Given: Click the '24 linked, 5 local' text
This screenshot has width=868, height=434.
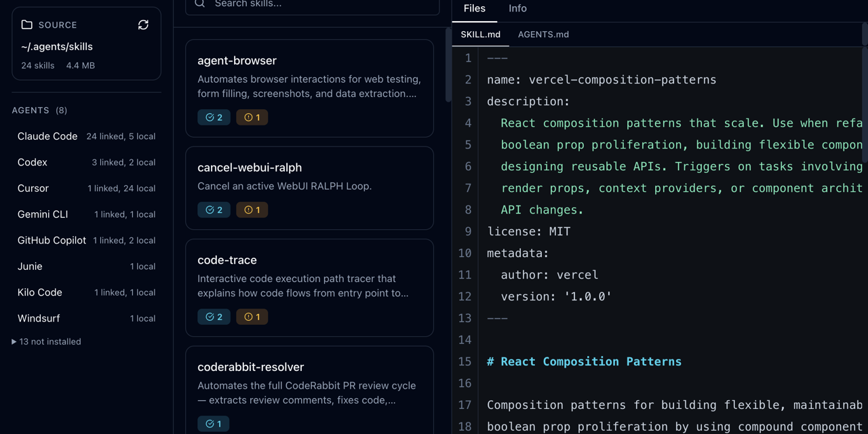Looking at the screenshot, I should [x=121, y=136].
